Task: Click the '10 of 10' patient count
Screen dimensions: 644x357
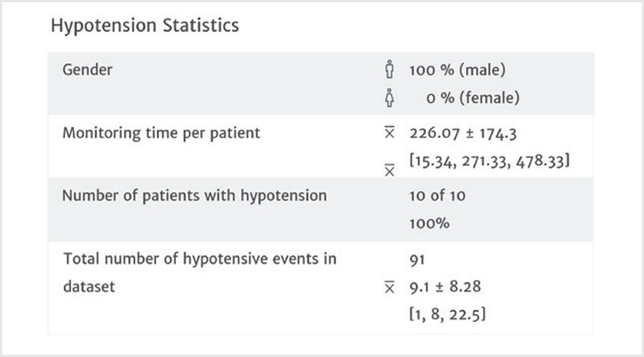Action: tap(433, 196)
